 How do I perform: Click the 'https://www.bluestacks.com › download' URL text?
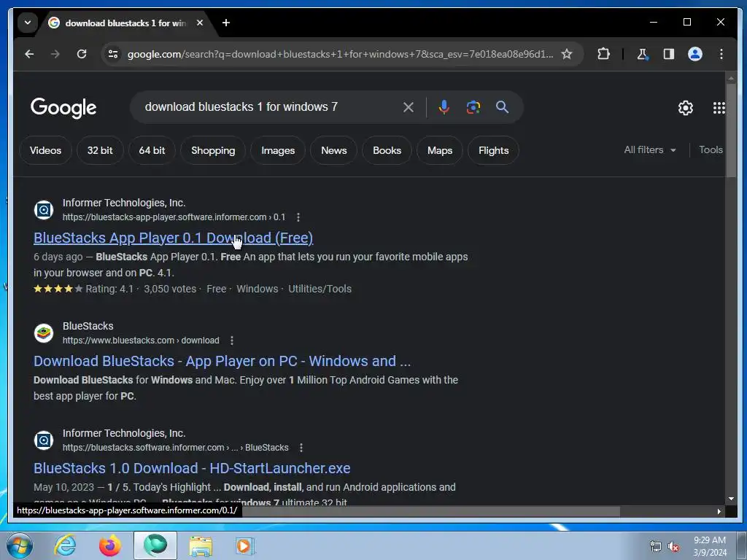point(141,341)
